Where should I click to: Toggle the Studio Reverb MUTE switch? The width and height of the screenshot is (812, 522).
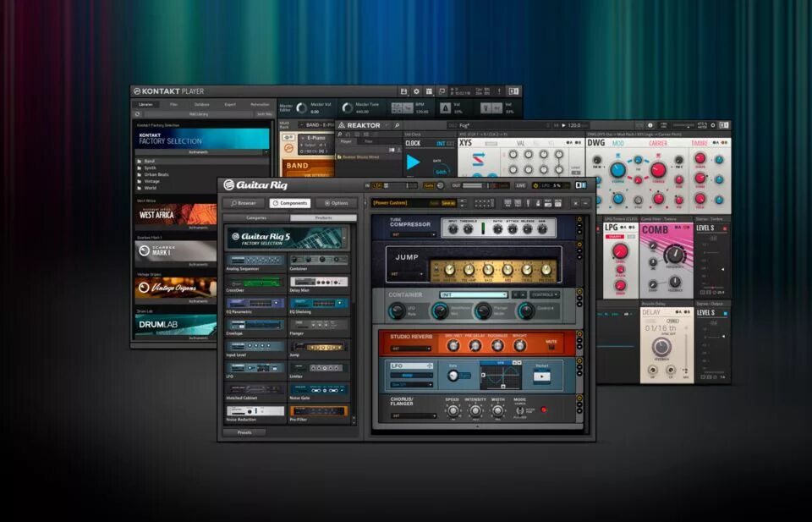click(551, 347)
